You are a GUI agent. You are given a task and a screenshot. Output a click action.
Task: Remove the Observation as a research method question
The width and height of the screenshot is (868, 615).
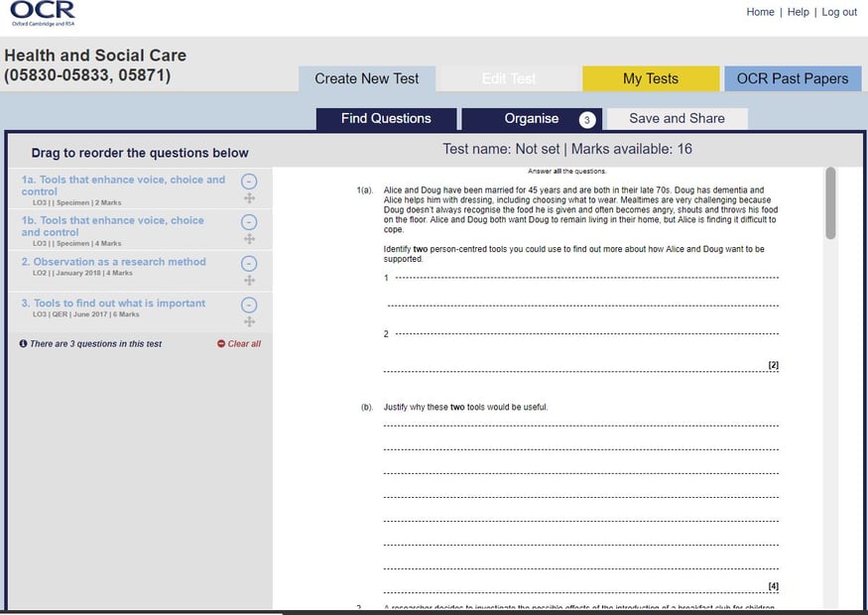(x=248, y=264)
